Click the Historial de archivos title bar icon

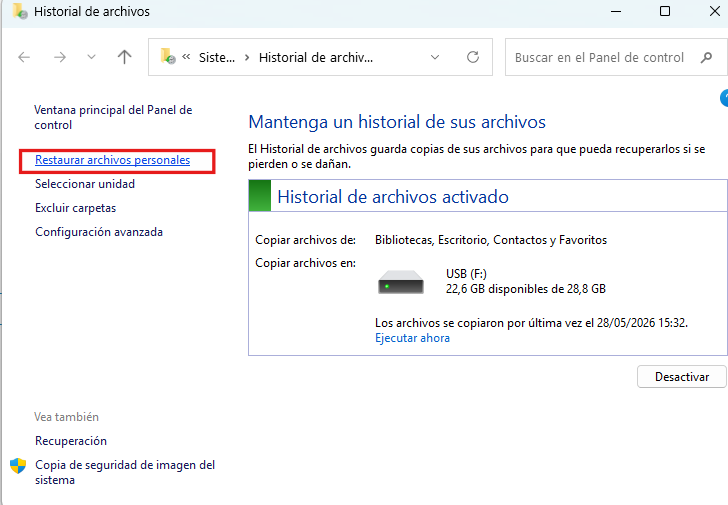pos(20,11)
